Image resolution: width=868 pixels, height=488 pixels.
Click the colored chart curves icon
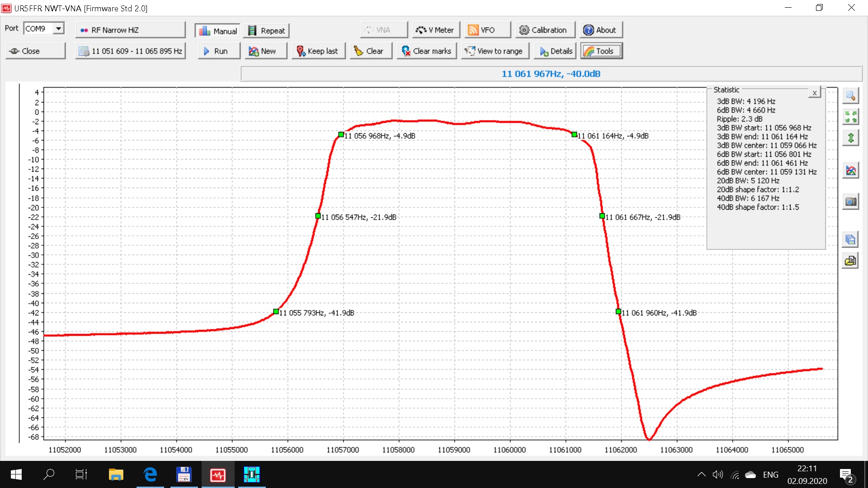pyautogui.click(x=850, y=171)
